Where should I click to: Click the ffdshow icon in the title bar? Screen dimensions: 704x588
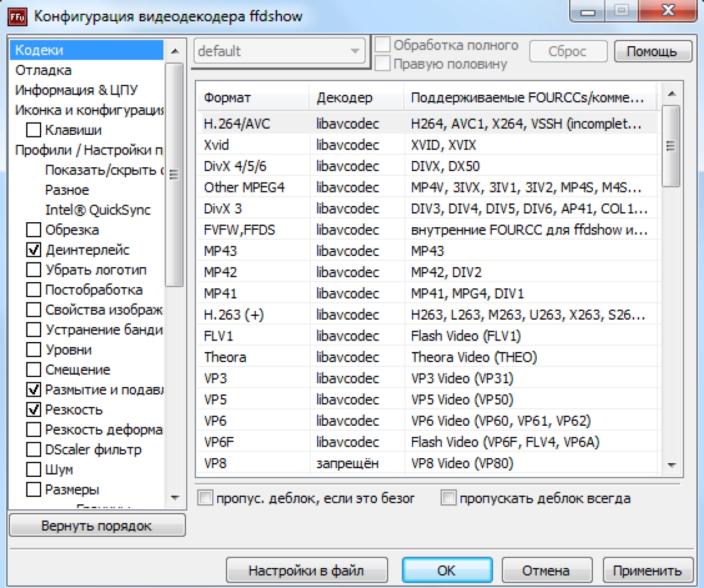(17, 17)
